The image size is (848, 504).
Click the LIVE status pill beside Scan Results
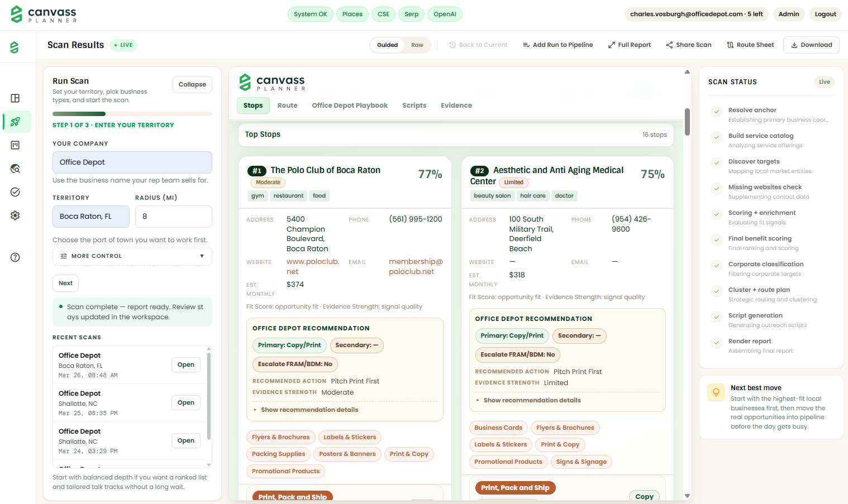tap(123, 45)
